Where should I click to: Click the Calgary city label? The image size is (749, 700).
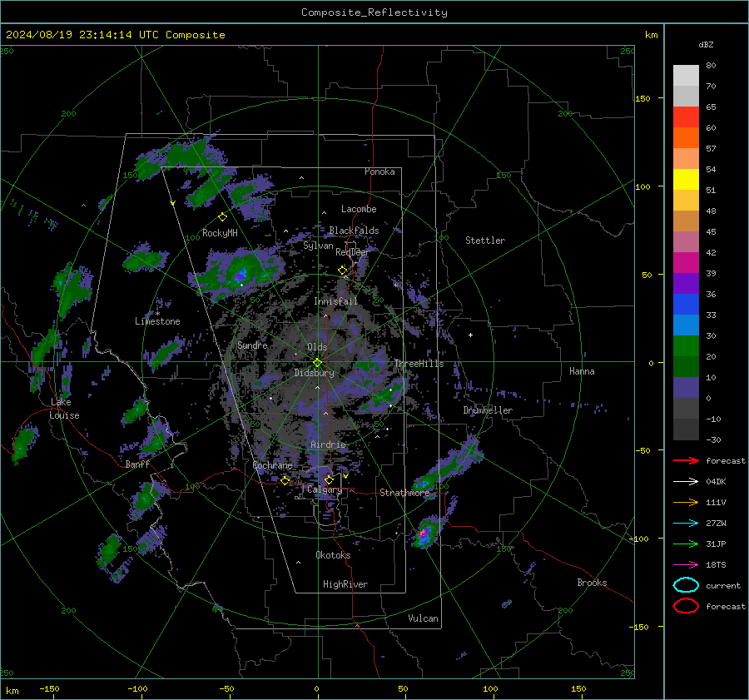tap(325, 489)
